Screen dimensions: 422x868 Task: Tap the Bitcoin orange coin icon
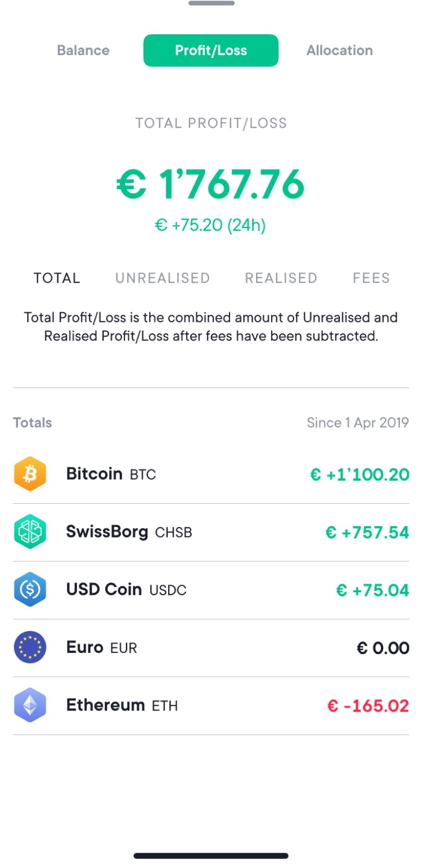30,474
